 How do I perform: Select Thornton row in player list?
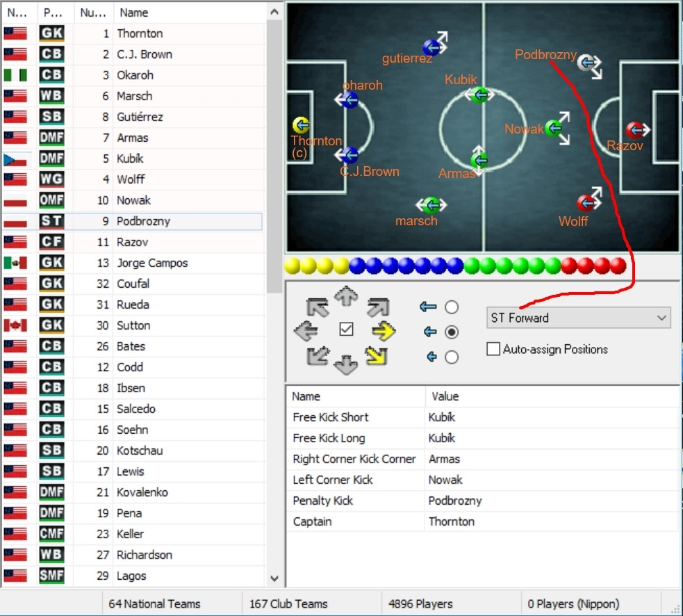pyautogui.click(x=133, y=33)
